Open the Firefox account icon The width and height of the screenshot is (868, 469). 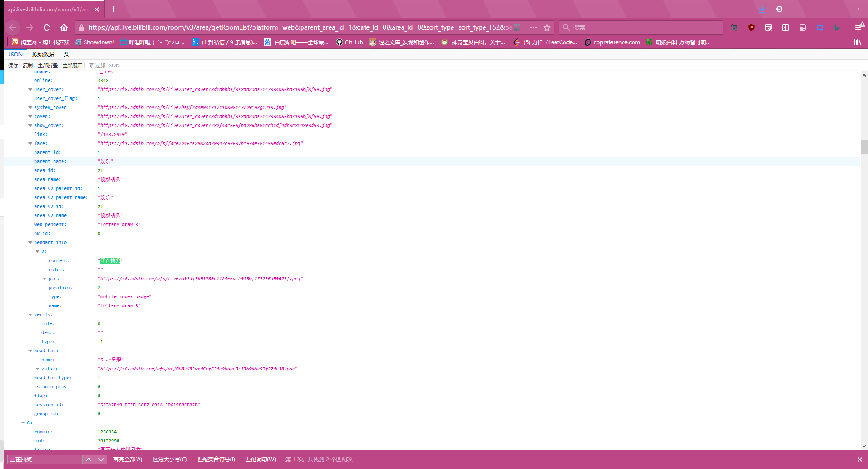[x=779, y=9]
